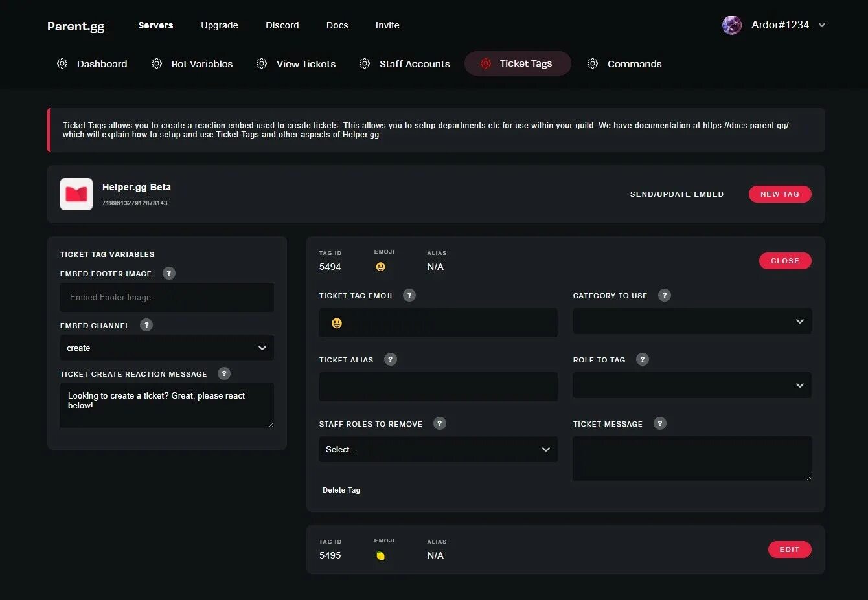The image size is (868, 600).
Task: Expand the Staff Roles To Remove select
Action: (x=438, y=449)
